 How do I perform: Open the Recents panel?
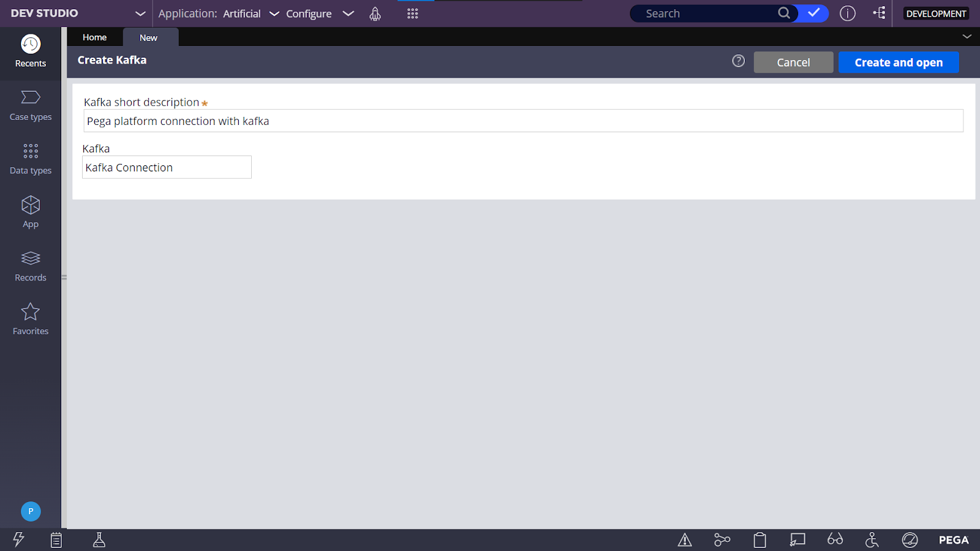pyautogui.click(x=31, y=51)
